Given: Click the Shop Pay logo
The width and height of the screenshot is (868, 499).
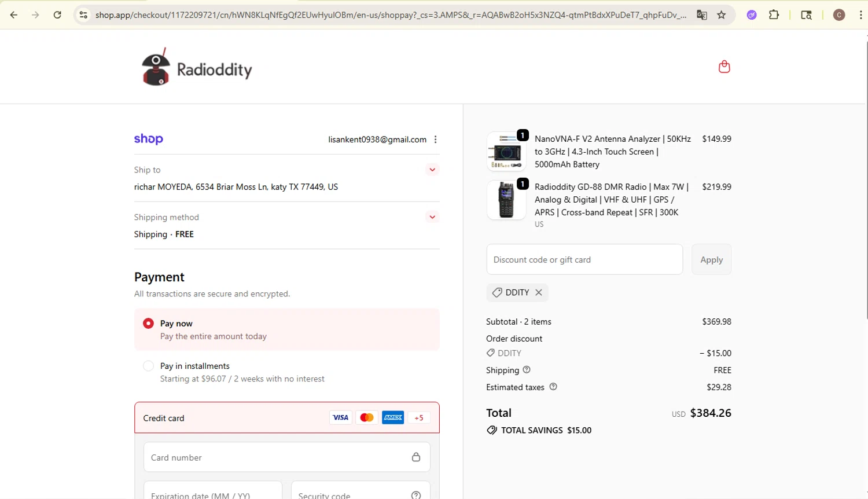Looking at the screenshot, I should [149, 139].
